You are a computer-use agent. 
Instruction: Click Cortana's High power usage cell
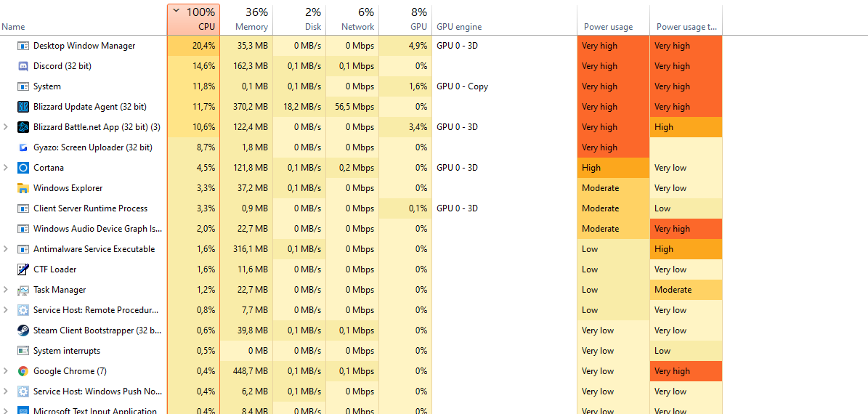(613, 168)
